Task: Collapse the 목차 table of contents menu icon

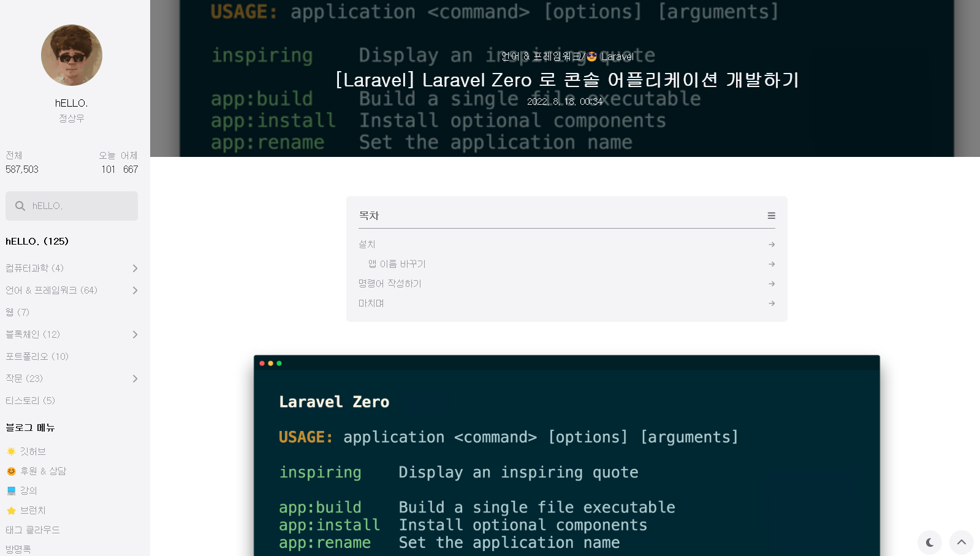Action: click(x=772, y=216)
